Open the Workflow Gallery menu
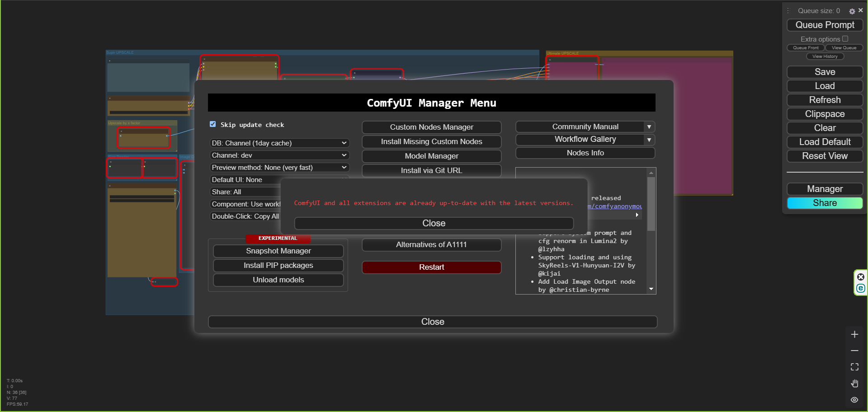 pos(585,140)
